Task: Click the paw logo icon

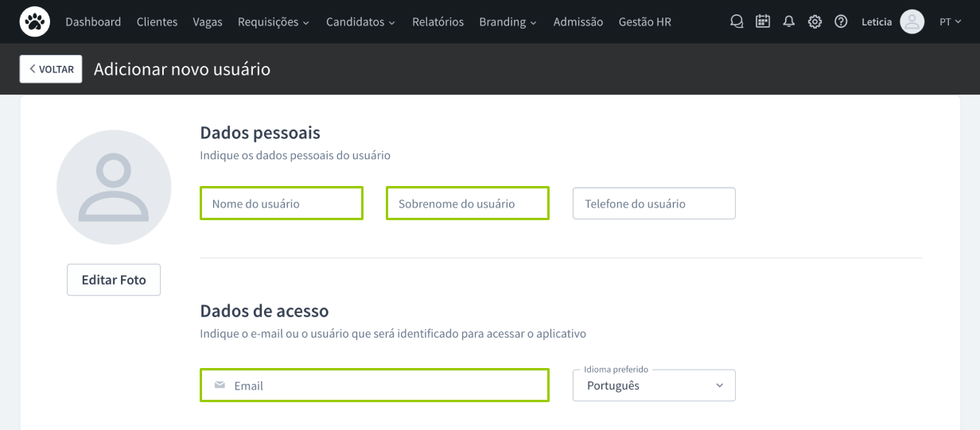Action: click(35, 21)
